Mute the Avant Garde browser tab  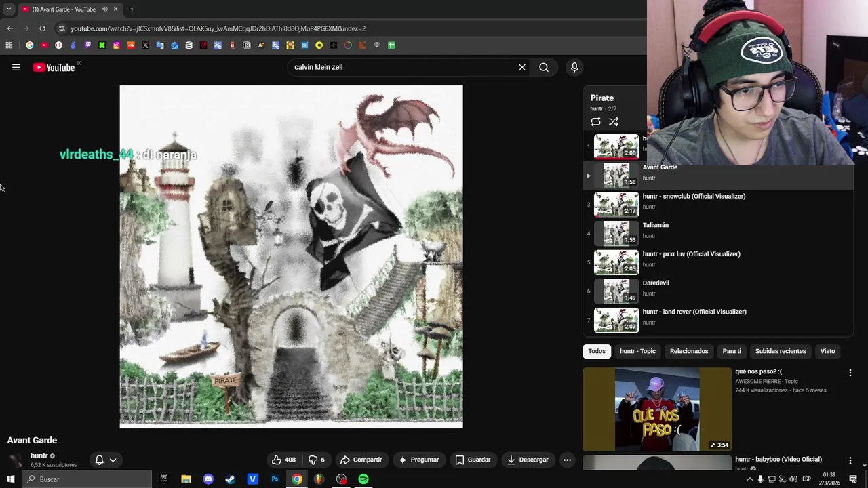104,9
